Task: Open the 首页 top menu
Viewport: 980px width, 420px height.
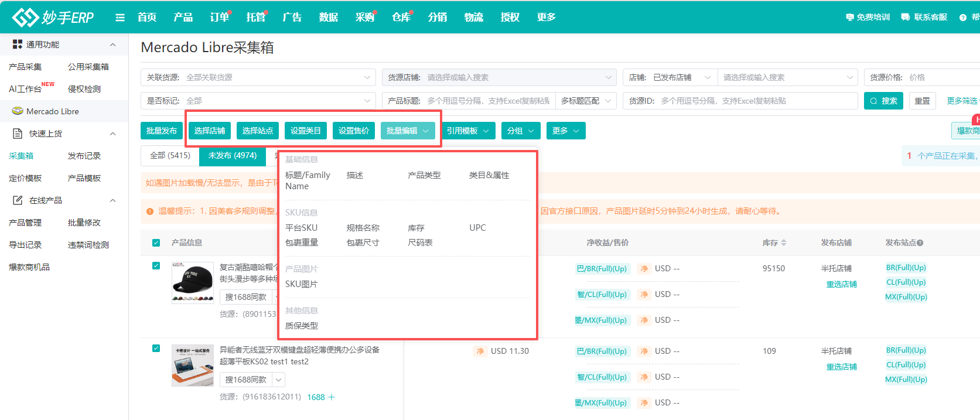Action: [147, 18]
